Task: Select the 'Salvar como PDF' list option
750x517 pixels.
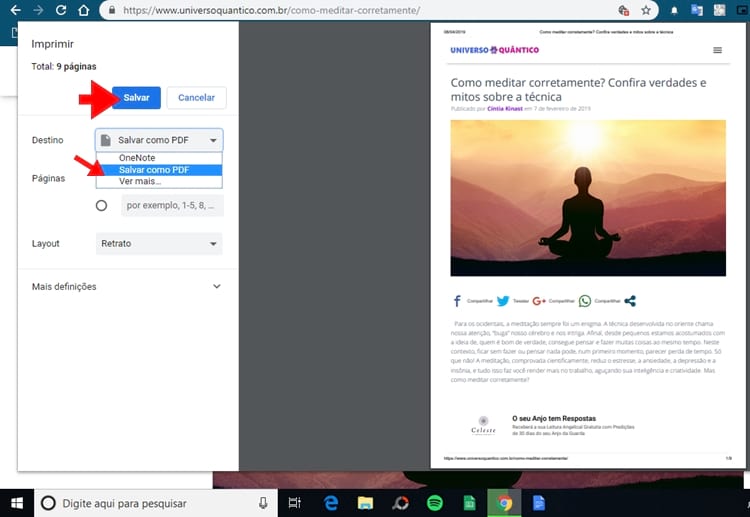Action: (153, 170)
